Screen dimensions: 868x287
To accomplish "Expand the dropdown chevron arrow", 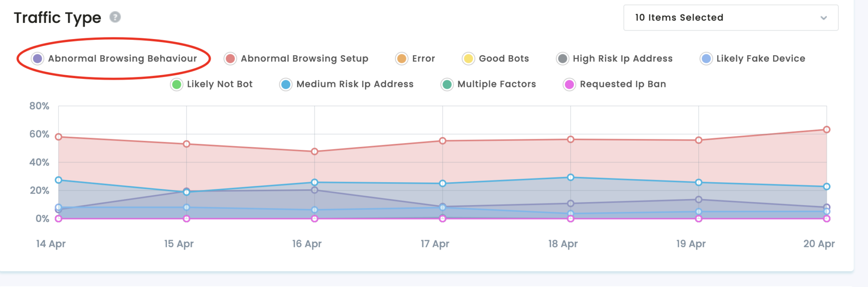I will tap(823, 18).
